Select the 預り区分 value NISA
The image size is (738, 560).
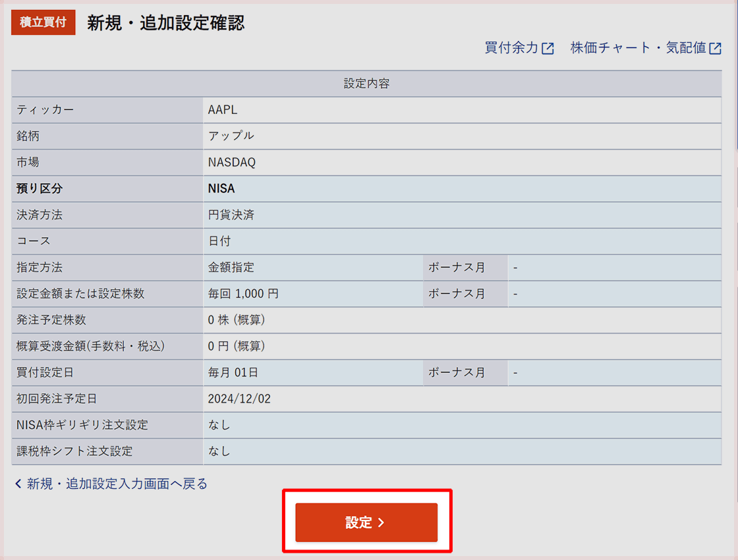point(221,188)
